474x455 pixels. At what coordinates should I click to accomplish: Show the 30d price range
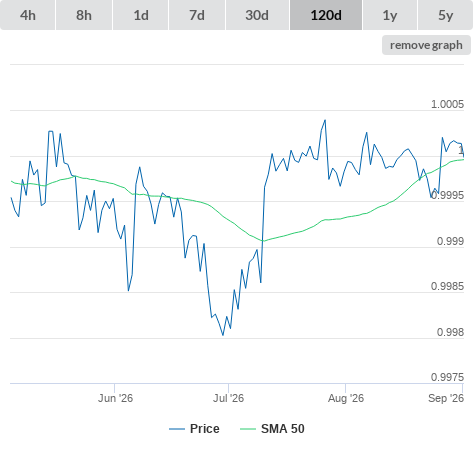(x=257, y=15)
